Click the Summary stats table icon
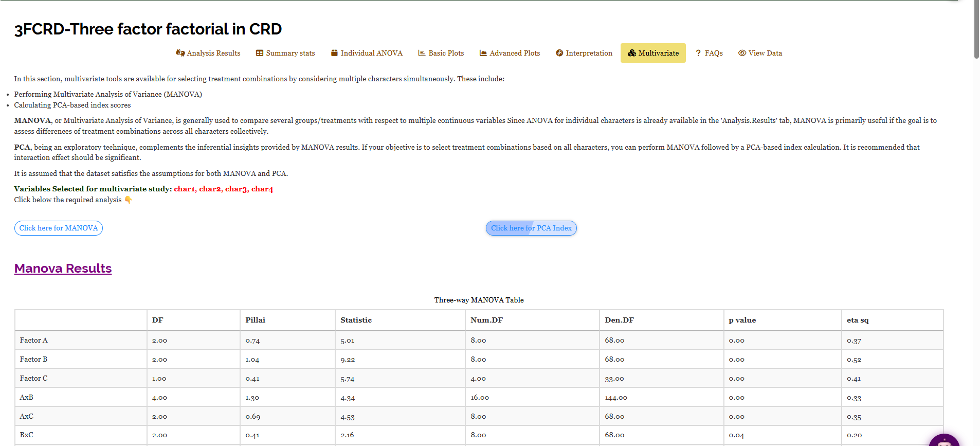The image size is (980, 446). pyautogui.click(x=260, y=53)
